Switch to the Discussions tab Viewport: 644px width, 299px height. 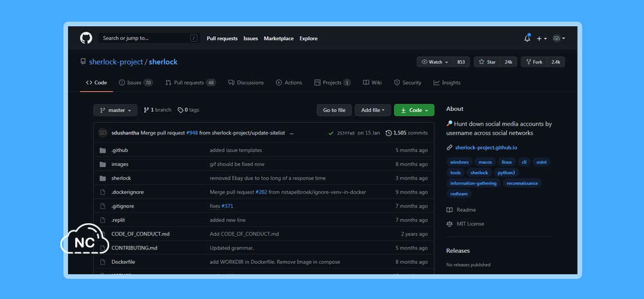tap(246, 82)
